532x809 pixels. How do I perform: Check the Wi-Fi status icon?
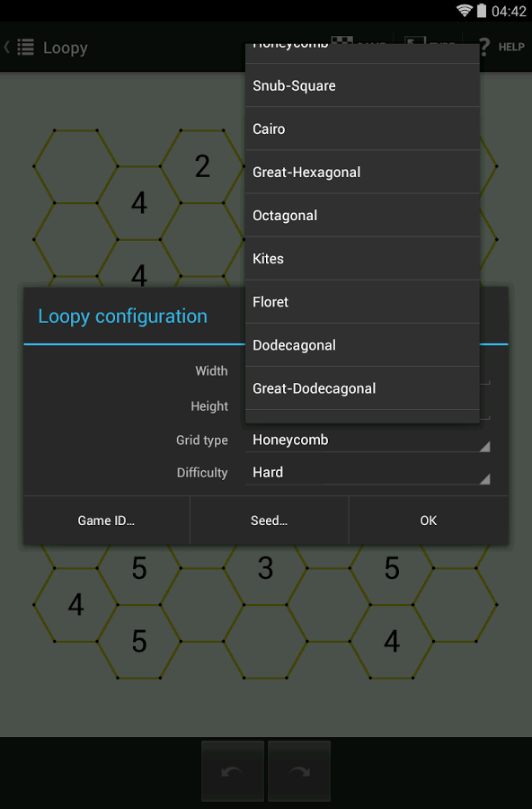tap(465, 10)
